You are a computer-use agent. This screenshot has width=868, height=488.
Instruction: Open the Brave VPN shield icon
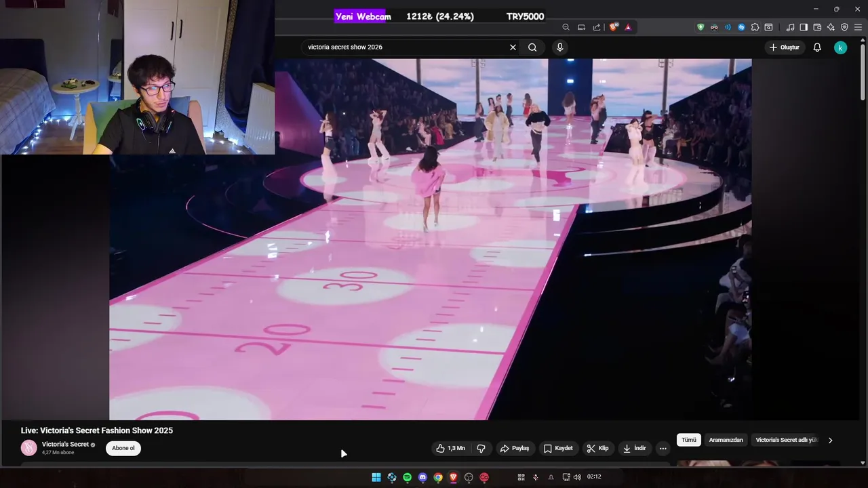click(x=844, y=27)
